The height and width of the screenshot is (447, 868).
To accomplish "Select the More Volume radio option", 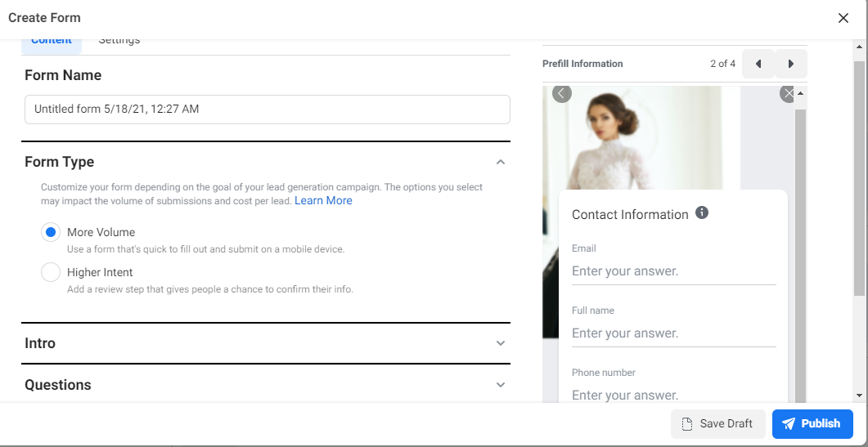I will (x=51, y=232).
